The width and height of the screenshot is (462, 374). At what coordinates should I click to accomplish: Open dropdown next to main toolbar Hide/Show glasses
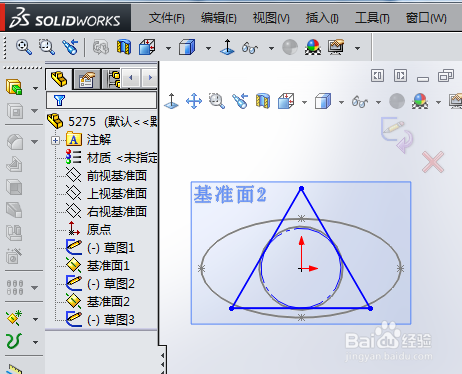(271, 48)
